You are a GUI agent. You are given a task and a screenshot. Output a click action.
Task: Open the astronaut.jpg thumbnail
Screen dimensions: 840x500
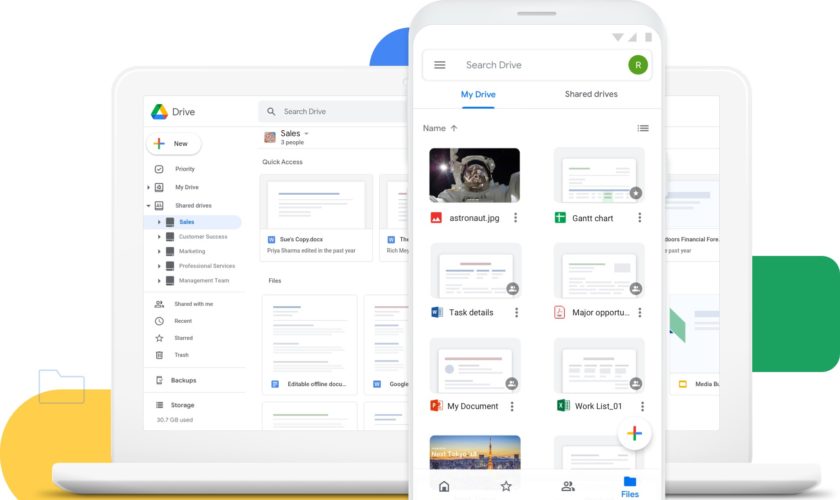(x=474, y=175)
